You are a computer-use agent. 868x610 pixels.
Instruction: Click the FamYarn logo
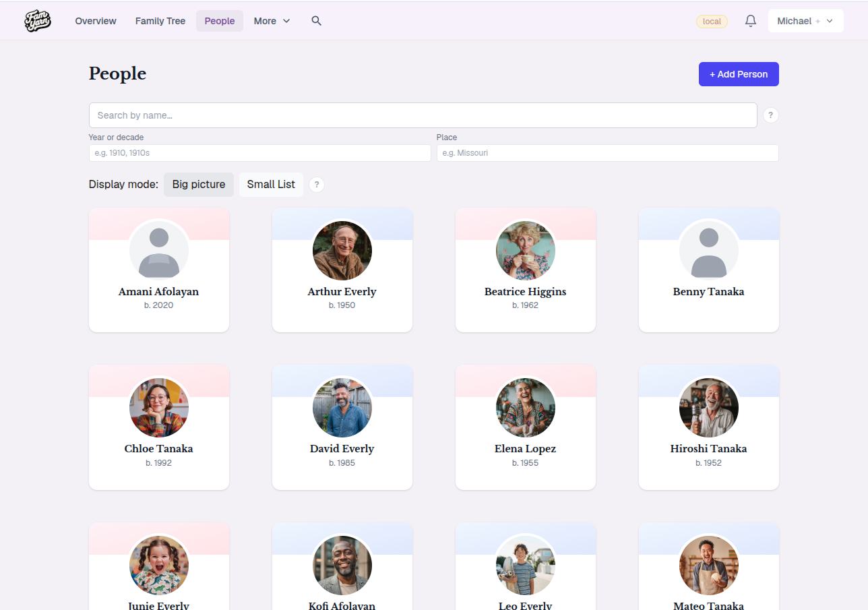coord(38,21)
